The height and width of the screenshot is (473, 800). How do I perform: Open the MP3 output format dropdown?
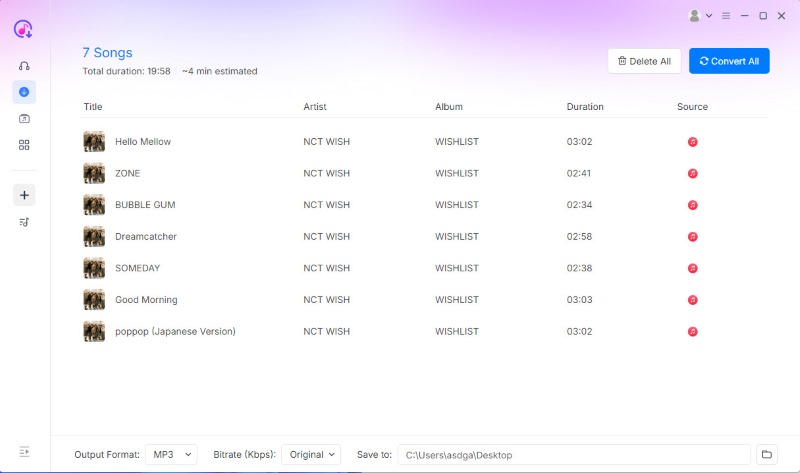point(171,455)
